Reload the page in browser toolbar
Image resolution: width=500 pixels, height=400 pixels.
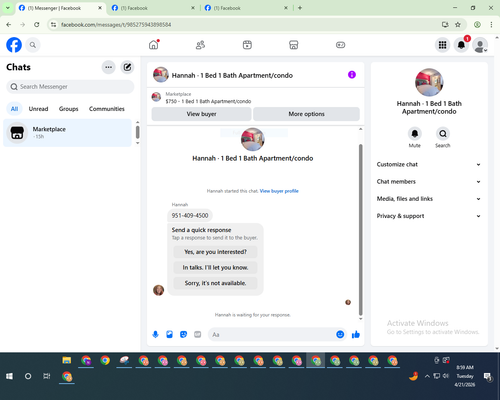[x=37, y=24]
